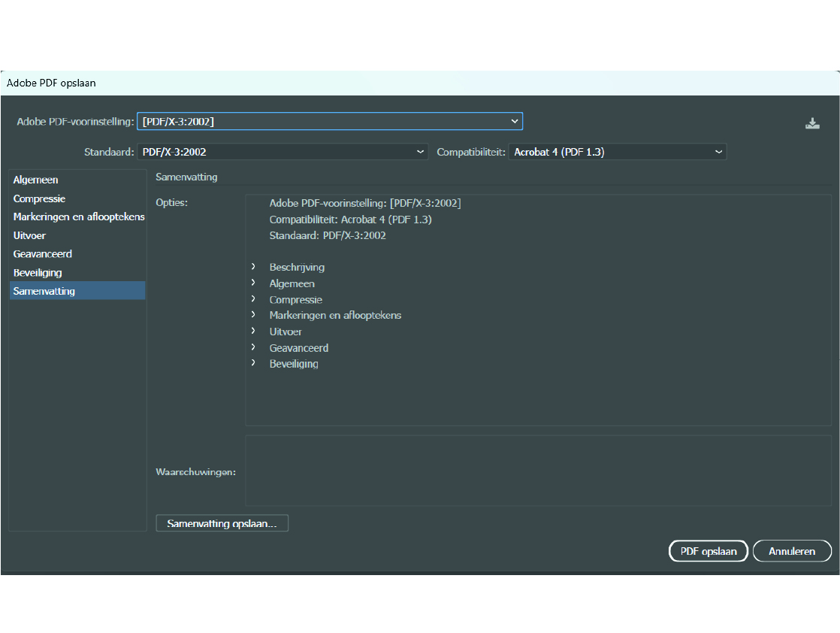Select the Algemeen tab in sidebar
The width and height of the screenshot is (840, 633).
point(36,180)
